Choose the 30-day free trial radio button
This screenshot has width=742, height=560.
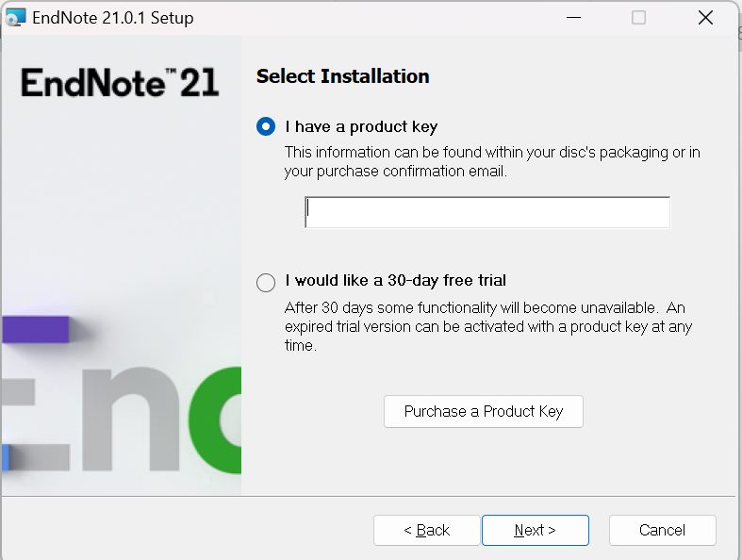[266, 282]
